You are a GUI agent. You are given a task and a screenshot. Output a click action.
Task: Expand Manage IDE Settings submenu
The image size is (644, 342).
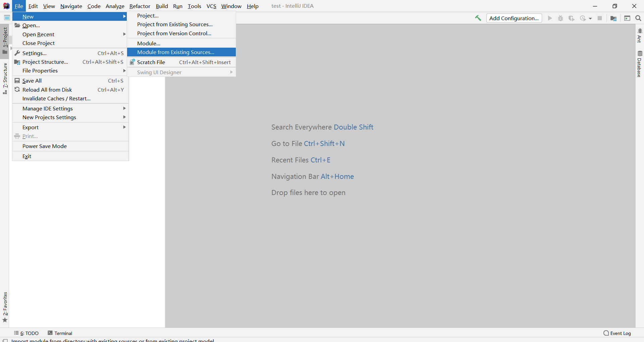click(70, 108)
